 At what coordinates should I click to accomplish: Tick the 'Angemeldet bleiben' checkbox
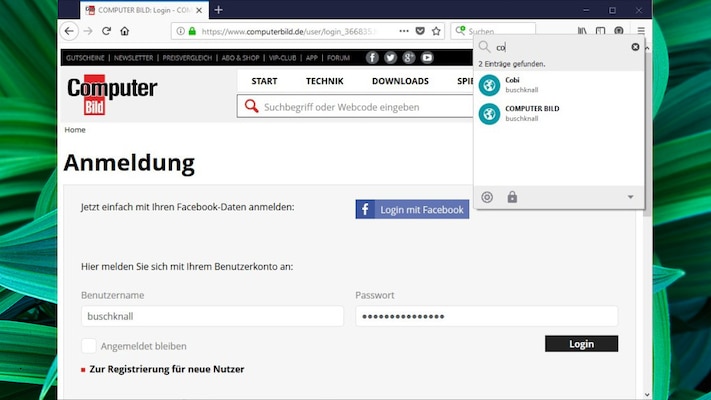pos(89,346)
